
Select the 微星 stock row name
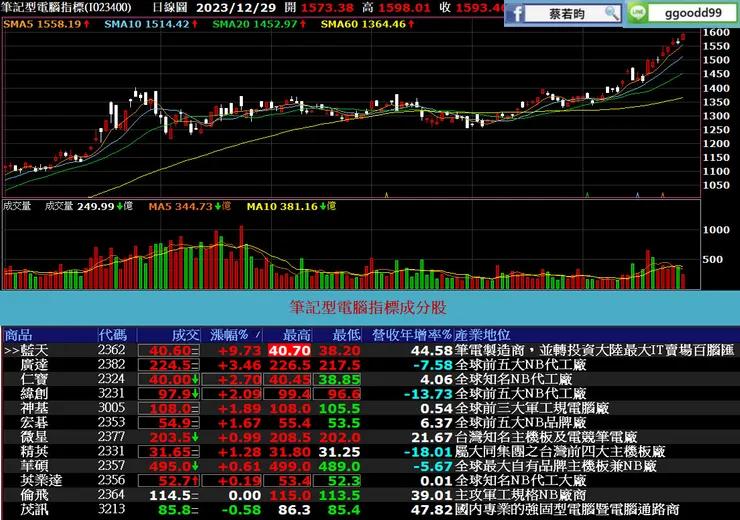coord(34,437)
